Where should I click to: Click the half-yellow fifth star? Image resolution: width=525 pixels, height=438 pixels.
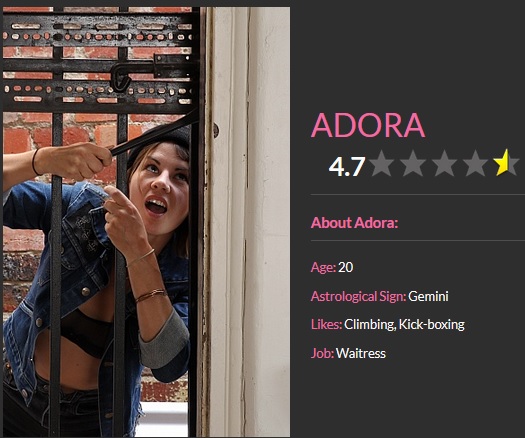(x=506, y=163)
